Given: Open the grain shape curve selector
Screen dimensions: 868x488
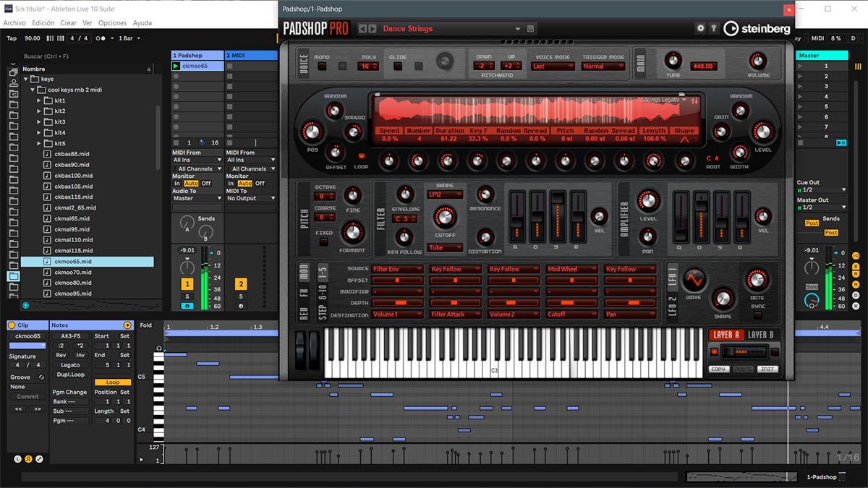Looking at the screenshot, I should tap(684, 139).
